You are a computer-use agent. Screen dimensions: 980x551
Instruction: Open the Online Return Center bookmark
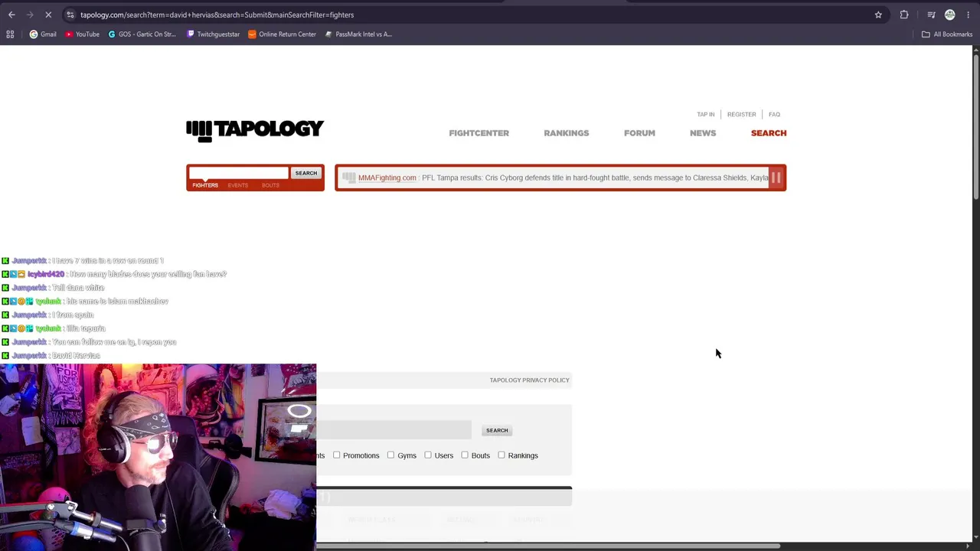point(282,34)
